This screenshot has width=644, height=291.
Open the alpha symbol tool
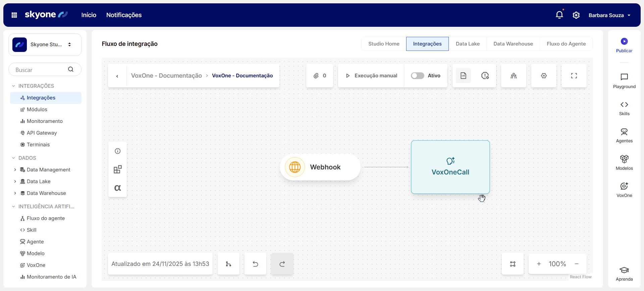[117, 188]
